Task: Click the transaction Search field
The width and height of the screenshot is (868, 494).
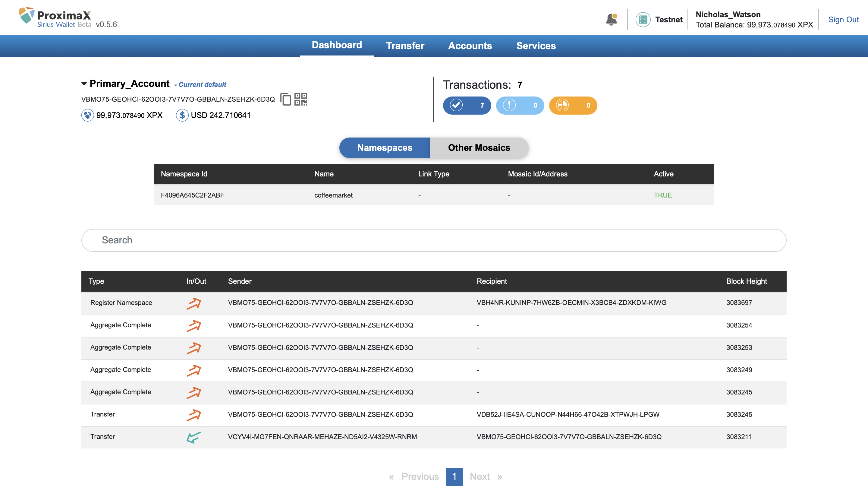Action: [x=433, y=240]
